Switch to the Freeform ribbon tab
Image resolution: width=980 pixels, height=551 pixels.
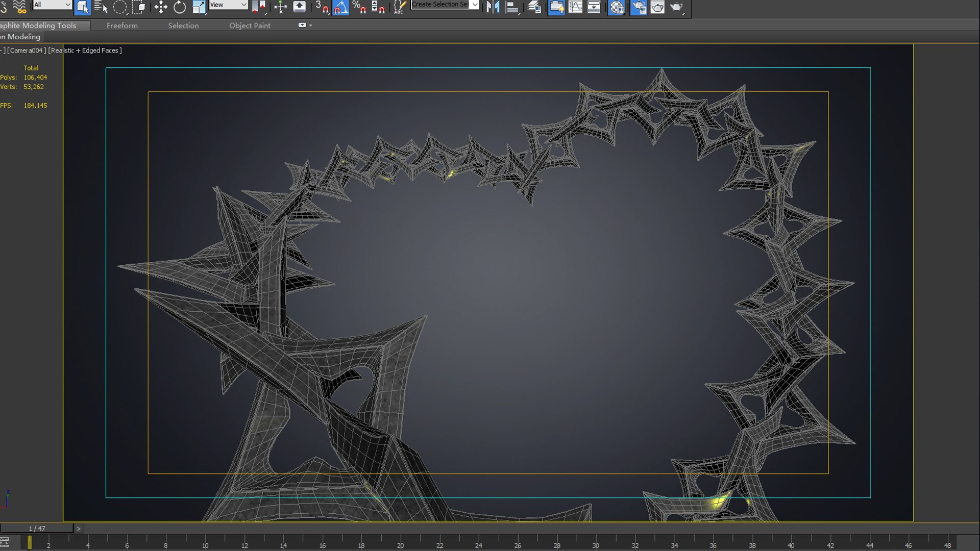pyautogui.click(x=122, y=26)
